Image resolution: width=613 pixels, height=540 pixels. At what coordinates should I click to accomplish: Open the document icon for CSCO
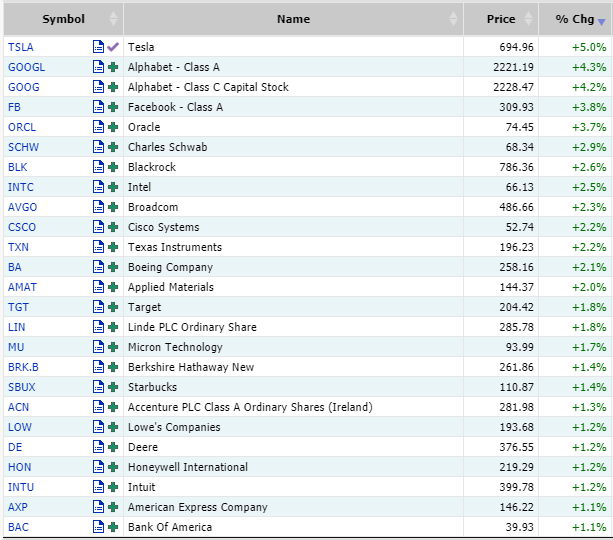(98, 226)
